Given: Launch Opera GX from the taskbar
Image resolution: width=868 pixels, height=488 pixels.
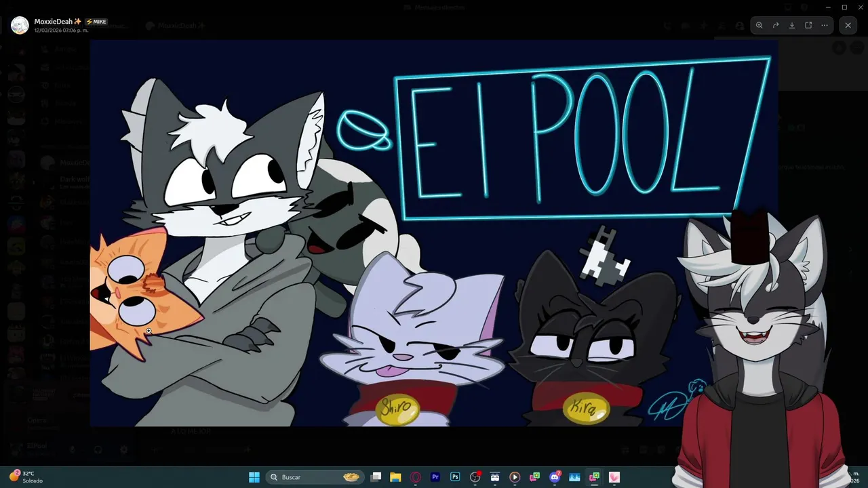Looking at the screenshot, I should point(416,477).
